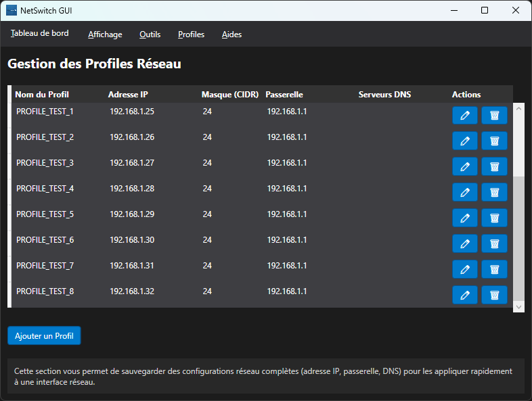Click the scrollbar up arrow of profile list

tap(518, 109)
